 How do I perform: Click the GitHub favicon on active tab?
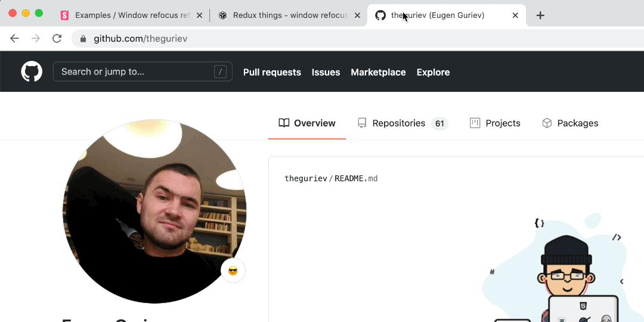point(380,15)
